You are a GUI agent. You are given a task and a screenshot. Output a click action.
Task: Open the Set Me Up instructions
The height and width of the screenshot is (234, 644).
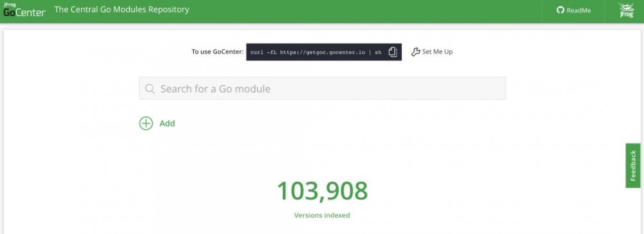pyautogui.click(x=431, y=51)
